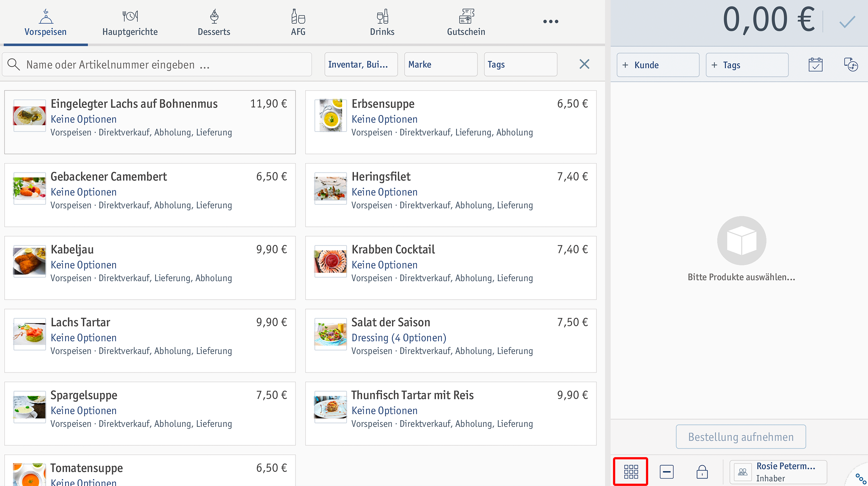868x486 pixels.
Task: Click the Heringsfilet product image
Action: coord(330,188)
